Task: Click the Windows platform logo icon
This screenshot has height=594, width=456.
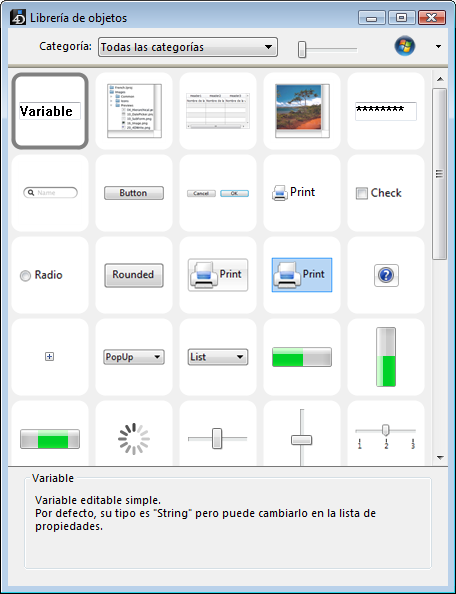Action: [x=405, y=47]
